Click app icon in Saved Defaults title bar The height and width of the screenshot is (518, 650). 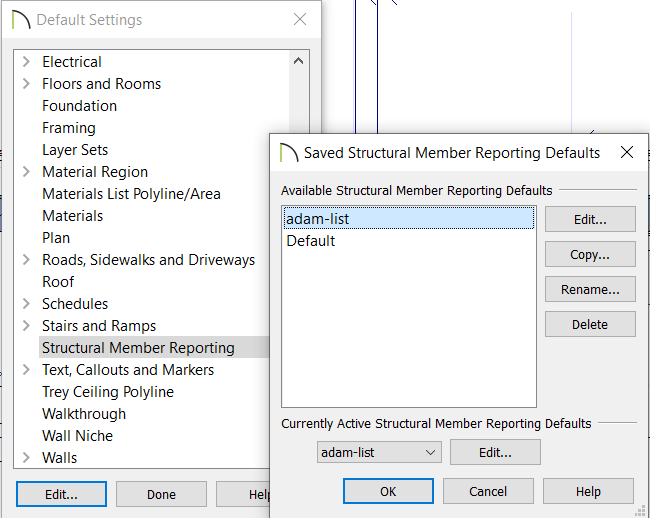point(289,152)
